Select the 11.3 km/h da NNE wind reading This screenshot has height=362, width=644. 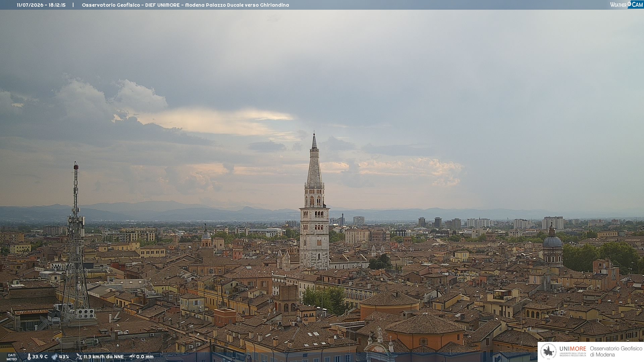[103, 357]
